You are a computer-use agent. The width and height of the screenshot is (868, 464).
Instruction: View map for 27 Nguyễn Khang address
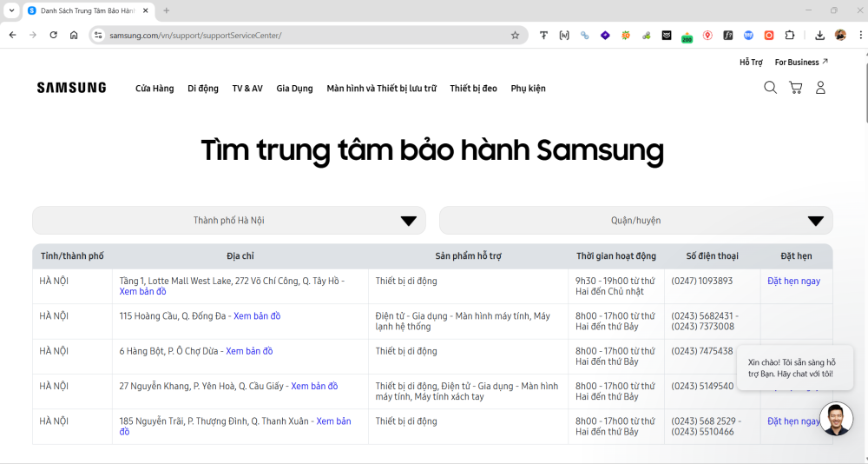314,386
